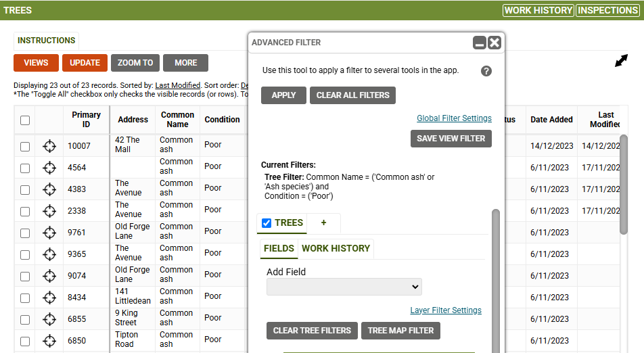Locate tree 6855 with crosshair icon

(x=49, y=319)
